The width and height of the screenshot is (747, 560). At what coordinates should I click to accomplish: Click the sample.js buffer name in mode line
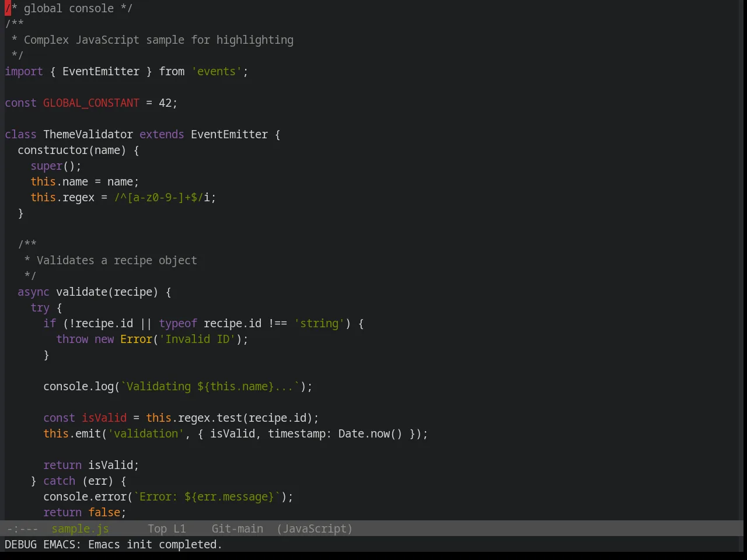80,528
